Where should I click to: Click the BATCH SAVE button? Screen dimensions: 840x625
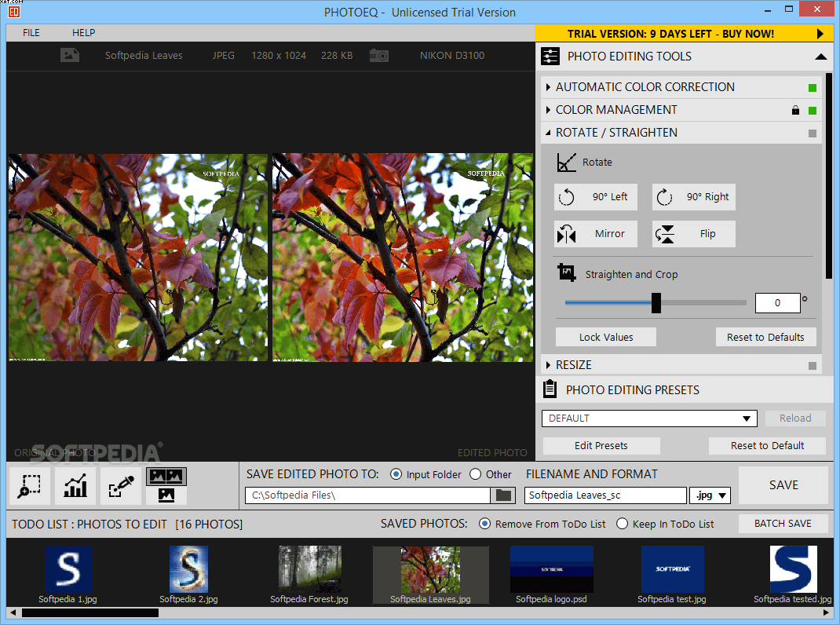[783, 524]
